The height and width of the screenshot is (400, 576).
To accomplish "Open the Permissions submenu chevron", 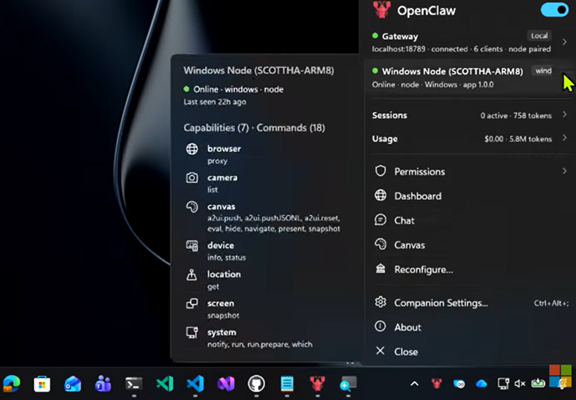I will tap(565, 171).
